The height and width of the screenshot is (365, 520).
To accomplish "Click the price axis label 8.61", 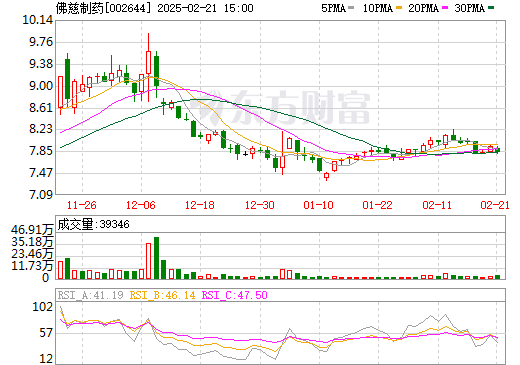I will (41, 108).
